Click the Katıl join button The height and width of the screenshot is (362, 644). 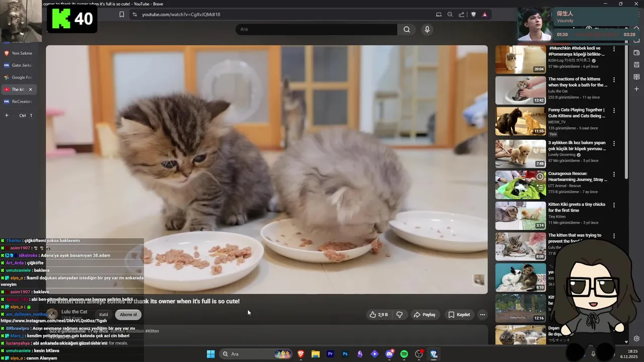104,315
